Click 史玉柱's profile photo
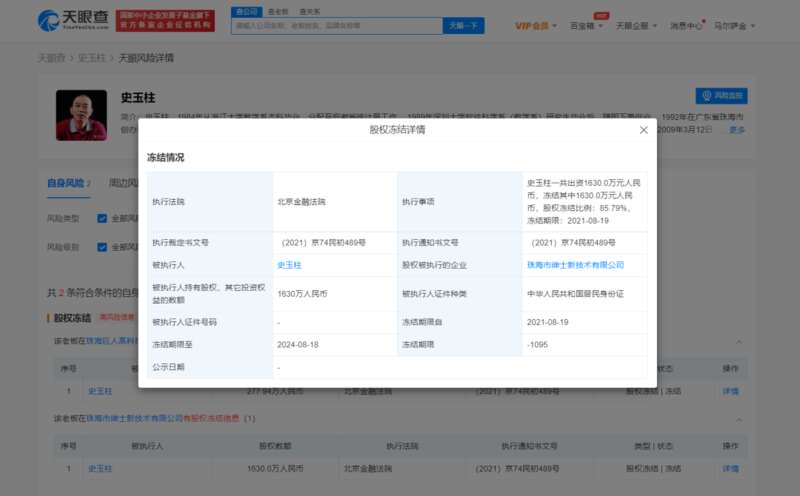 82,115
